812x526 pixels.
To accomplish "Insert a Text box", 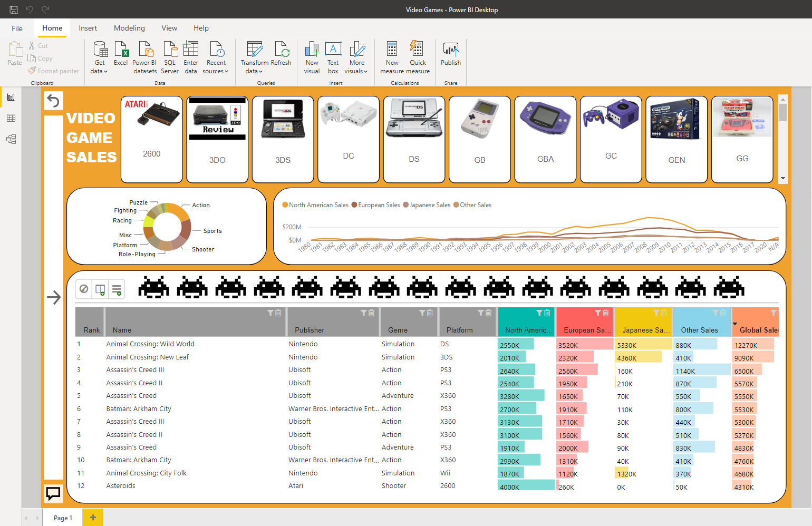I will [x=333, y=57].
